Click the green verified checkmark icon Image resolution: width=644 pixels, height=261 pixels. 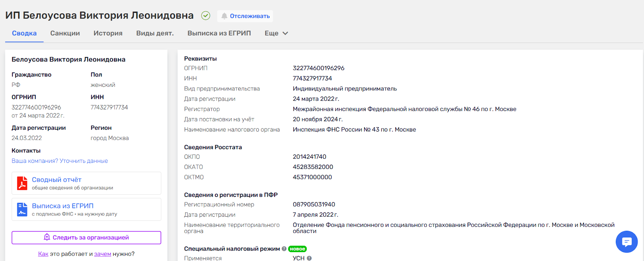tap(206, 16)
